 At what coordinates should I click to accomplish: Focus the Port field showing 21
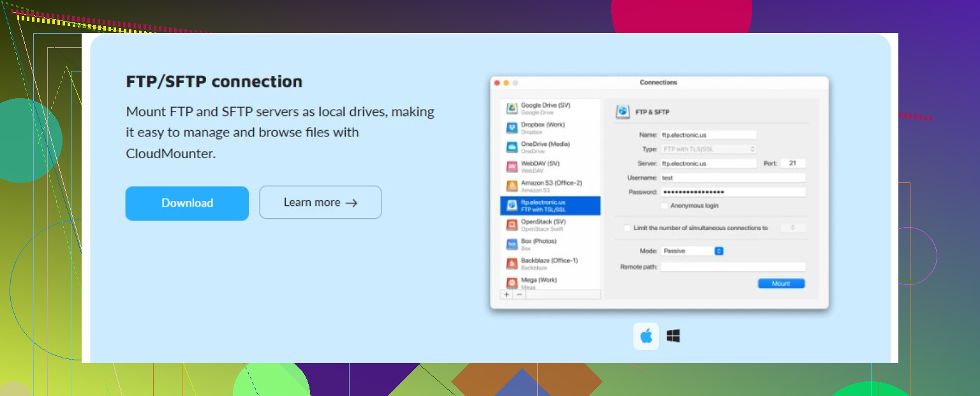pos(793,164)
